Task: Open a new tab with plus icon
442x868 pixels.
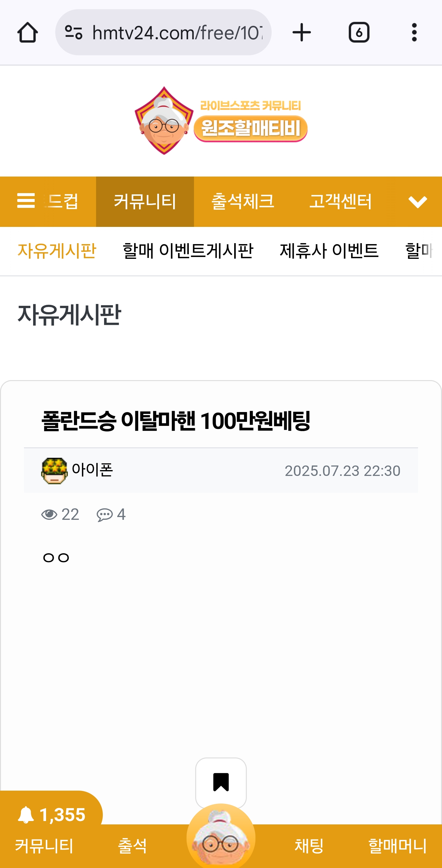Action: [x=301, y=33]
